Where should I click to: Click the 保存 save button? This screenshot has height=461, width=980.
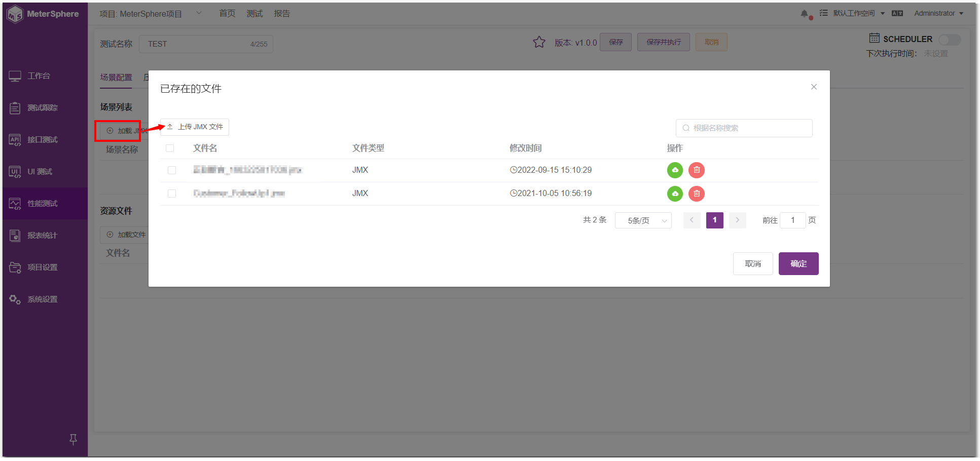pos(616,42)
